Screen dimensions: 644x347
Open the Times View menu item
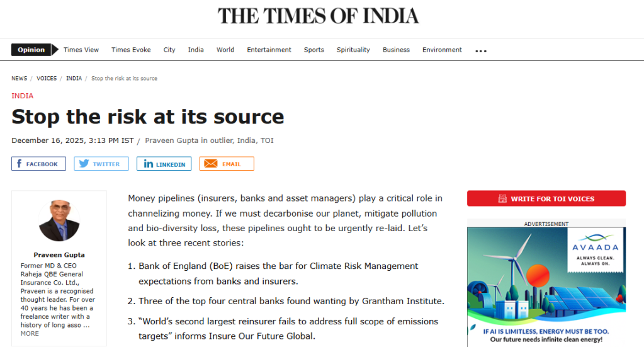coord(81,50)
